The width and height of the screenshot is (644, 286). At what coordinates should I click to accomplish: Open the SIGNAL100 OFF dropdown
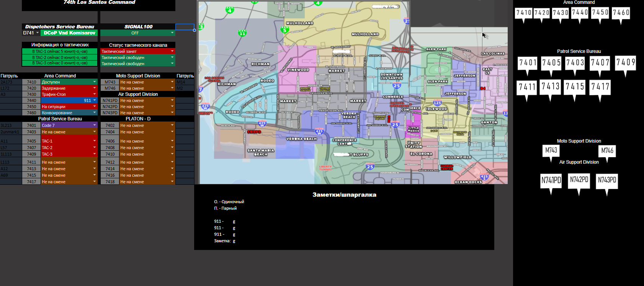tap(172, 33)
